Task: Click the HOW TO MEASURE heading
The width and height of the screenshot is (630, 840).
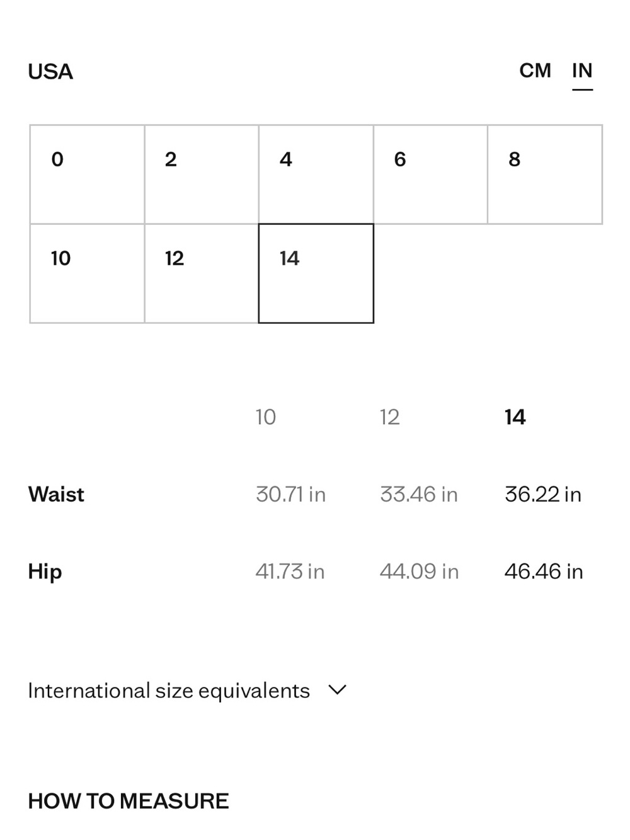Action: [x=129, y=801]
